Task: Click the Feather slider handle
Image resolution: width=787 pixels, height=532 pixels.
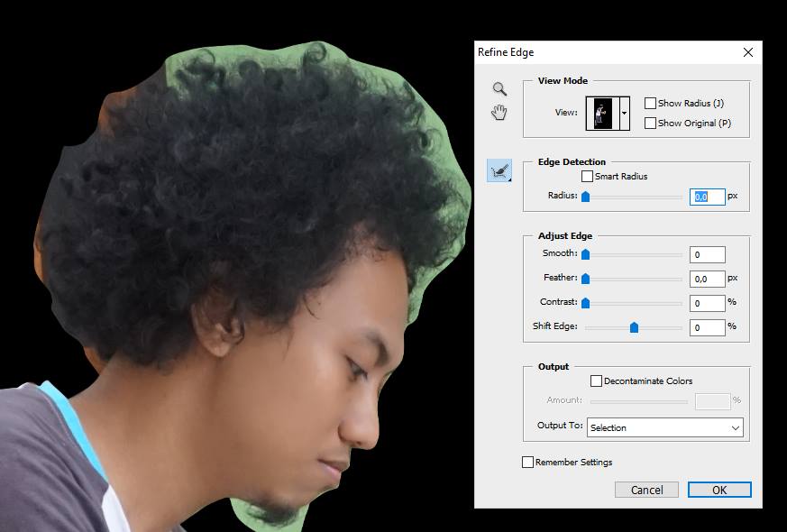Action: click(x=586, y=279)
